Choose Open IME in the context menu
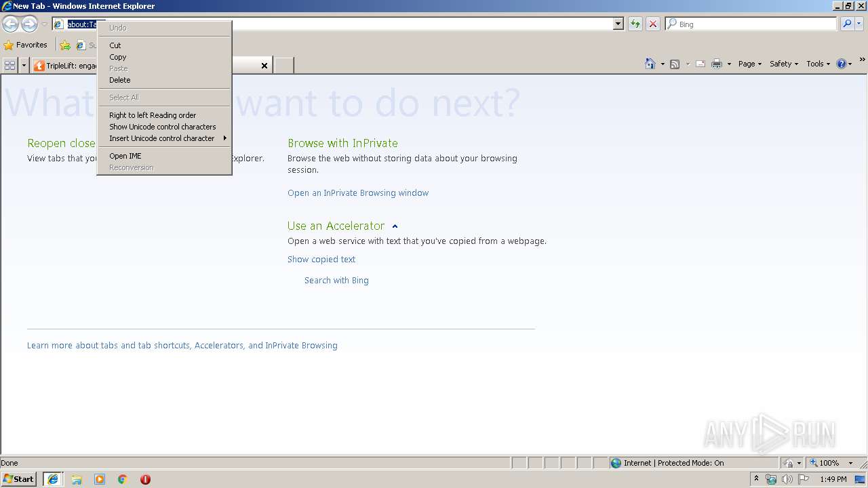Screen dimensions: 868x488 (165, 156)
